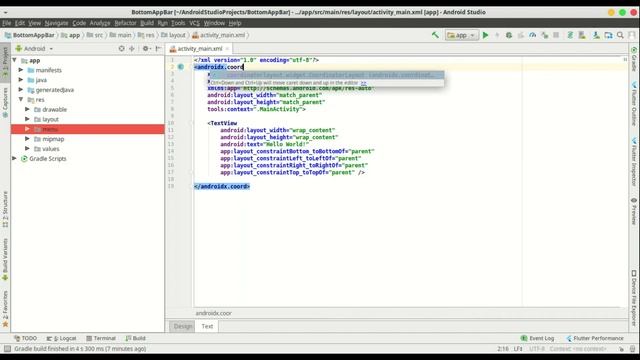This screenshot has height=360, width=640.
Task: Expand the layout folder arrow
Action: click(x=27, y=119)
